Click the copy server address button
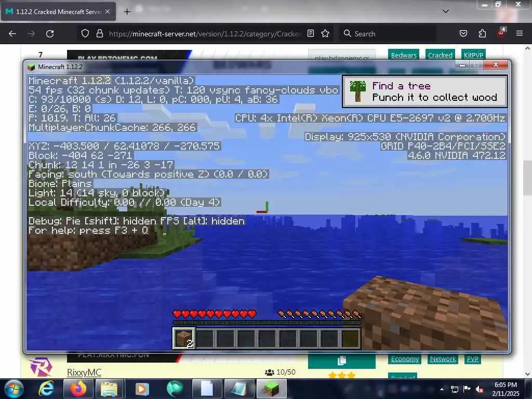This screenshot has height=399, width=532. 342,361
